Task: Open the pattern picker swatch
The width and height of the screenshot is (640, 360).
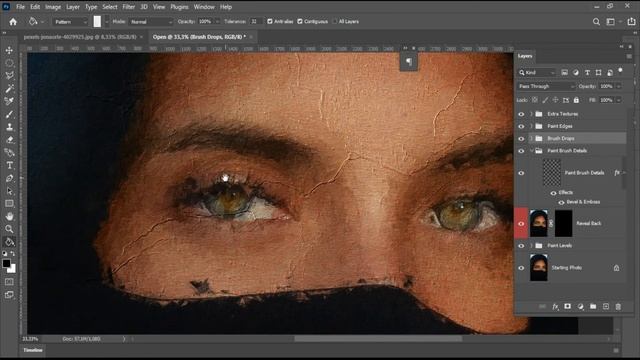Action: coord(97,22)
